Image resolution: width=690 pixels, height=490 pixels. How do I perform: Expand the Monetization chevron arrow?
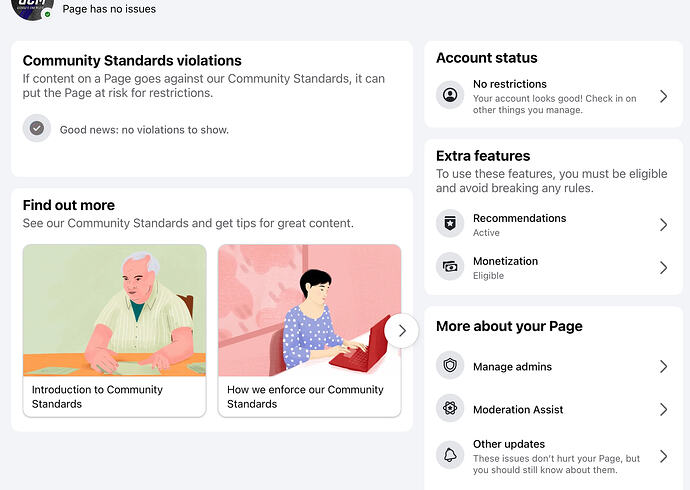click(x=664, y=267)
